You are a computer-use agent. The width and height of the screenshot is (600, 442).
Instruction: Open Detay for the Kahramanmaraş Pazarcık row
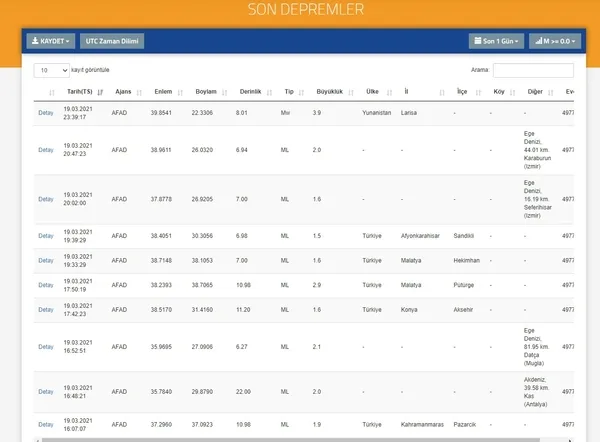46,424
